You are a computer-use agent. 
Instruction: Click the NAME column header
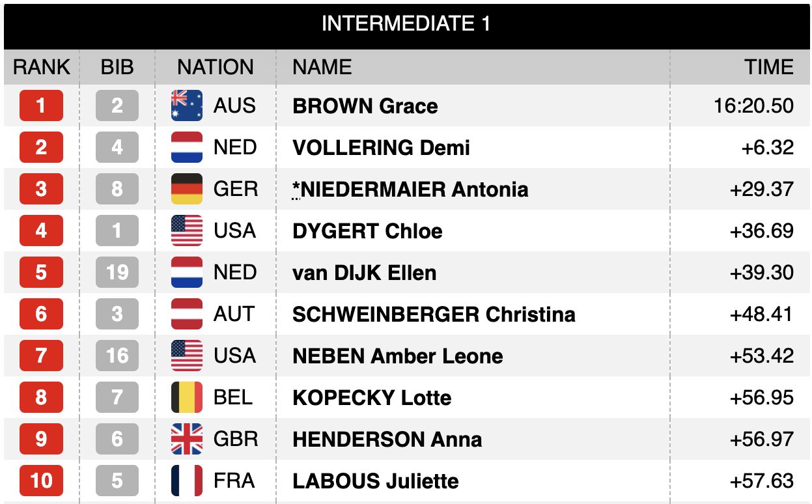point(322,67)
